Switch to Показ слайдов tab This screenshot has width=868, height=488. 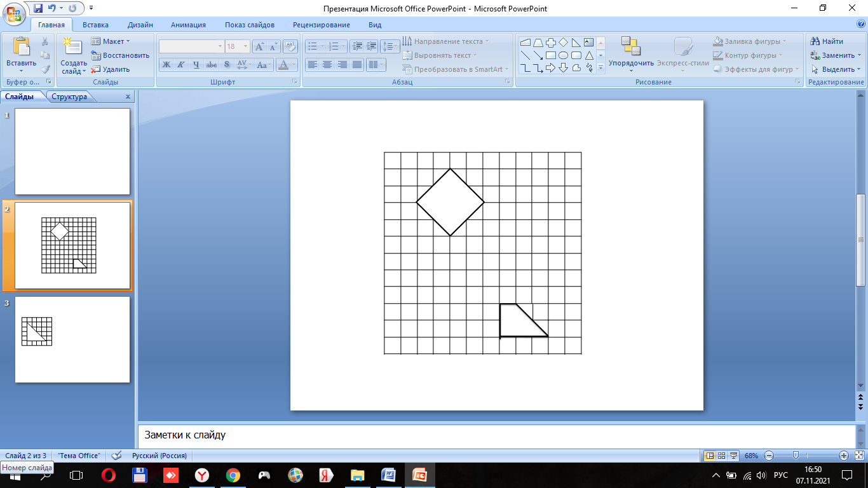click(x=250, y=25)
